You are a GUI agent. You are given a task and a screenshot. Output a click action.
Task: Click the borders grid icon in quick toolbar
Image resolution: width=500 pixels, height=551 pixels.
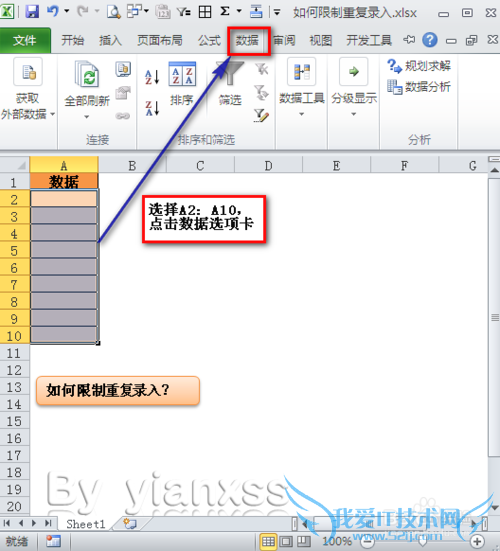click(x=205, y=12)
